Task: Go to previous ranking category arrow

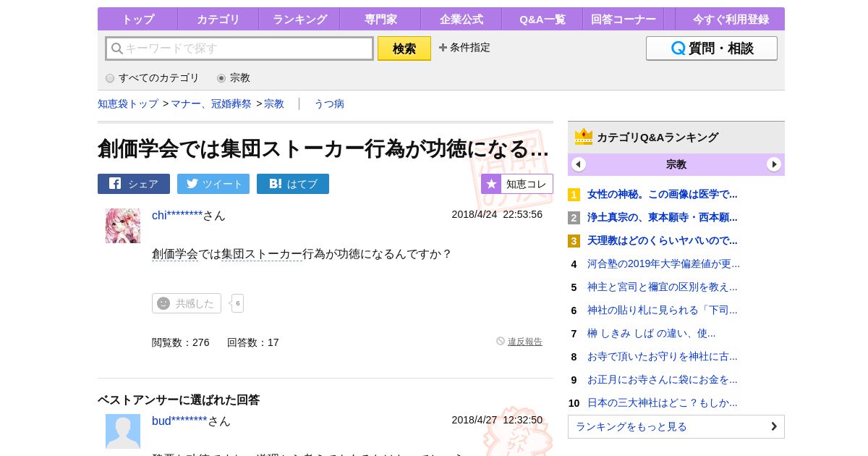Action: pos(579,164)
